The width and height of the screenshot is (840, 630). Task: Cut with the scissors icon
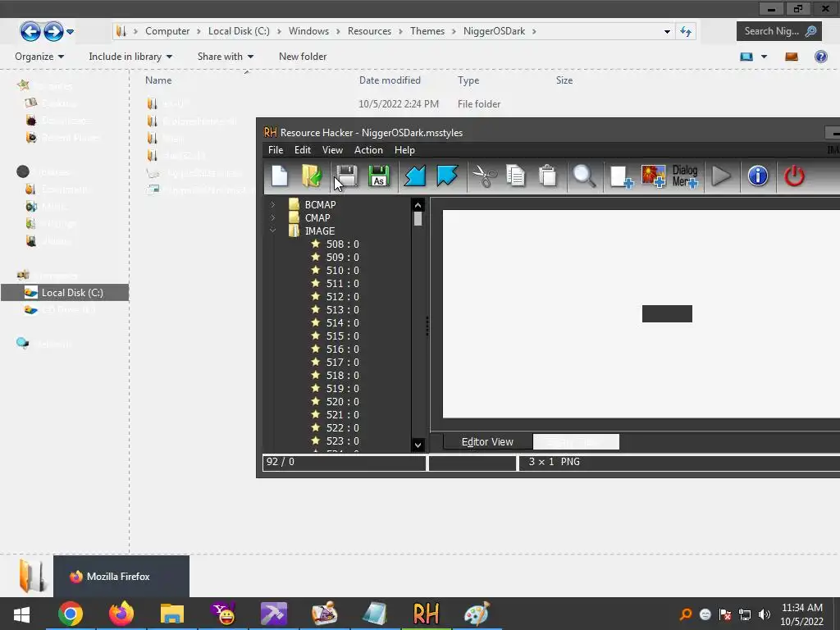[x=485, y=176]
